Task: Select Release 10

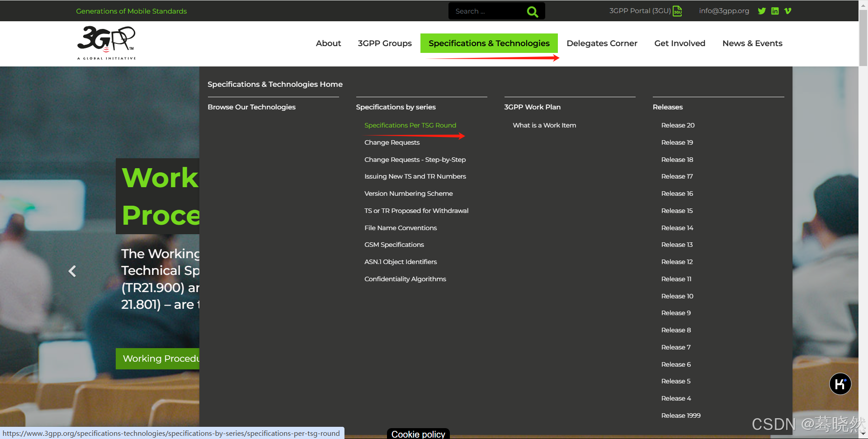Action: coord(677,296)
